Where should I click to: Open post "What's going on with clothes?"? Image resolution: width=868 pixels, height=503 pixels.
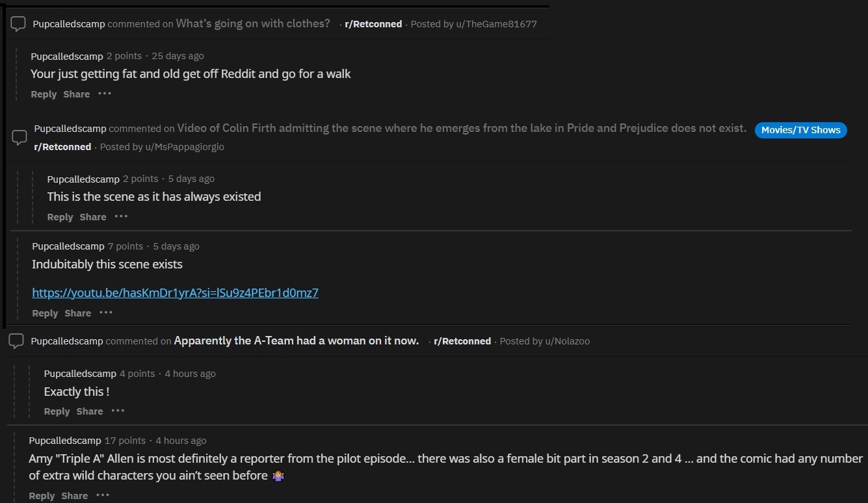coord(253,23)
